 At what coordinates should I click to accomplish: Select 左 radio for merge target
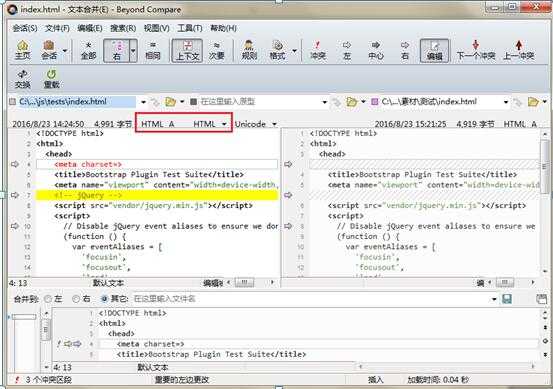point(53,299)
